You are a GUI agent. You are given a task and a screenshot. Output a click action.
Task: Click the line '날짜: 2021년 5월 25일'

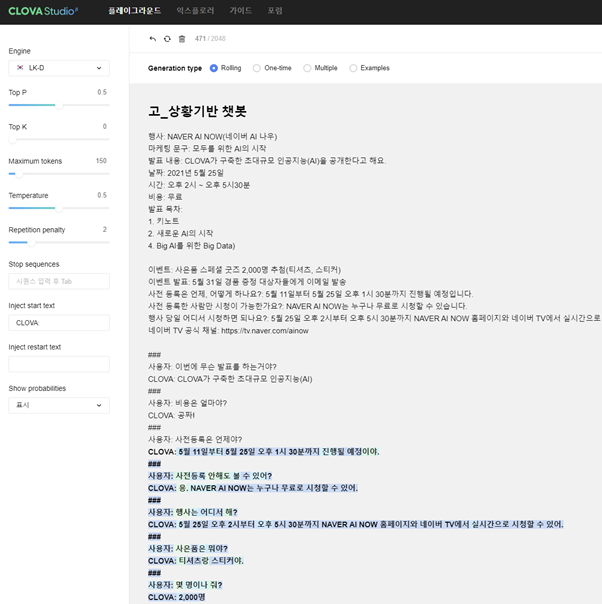pyautogui.click(x=186, y=173)
